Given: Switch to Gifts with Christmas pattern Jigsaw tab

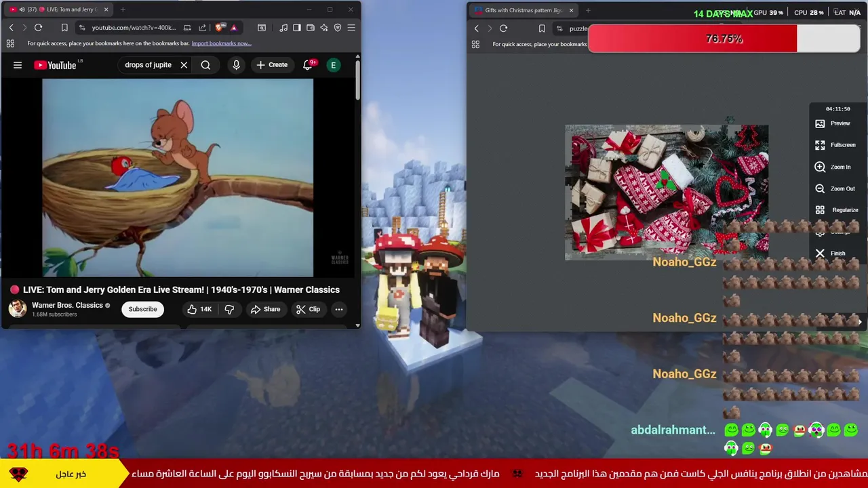Looking at the screenshot, I should [x=524, y=10].
